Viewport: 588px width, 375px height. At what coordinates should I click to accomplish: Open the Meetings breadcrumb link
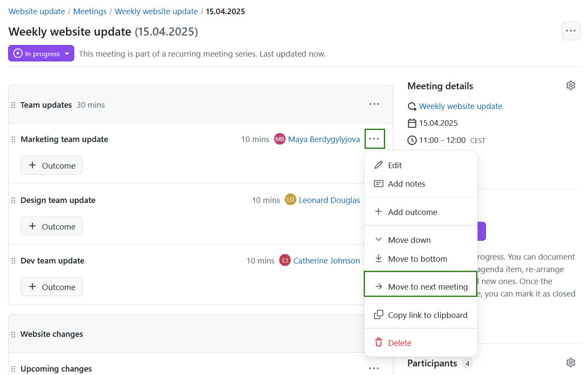click(90, 11)
